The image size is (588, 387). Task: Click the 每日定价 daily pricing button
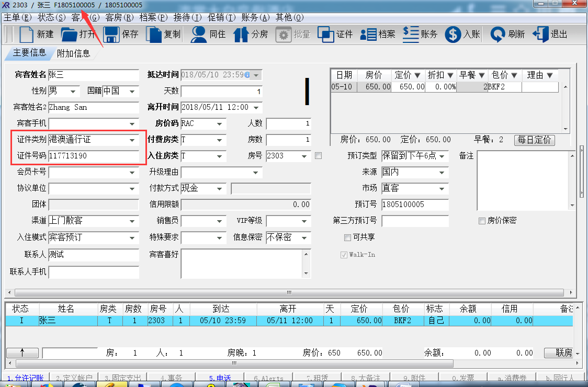[534, 140]
